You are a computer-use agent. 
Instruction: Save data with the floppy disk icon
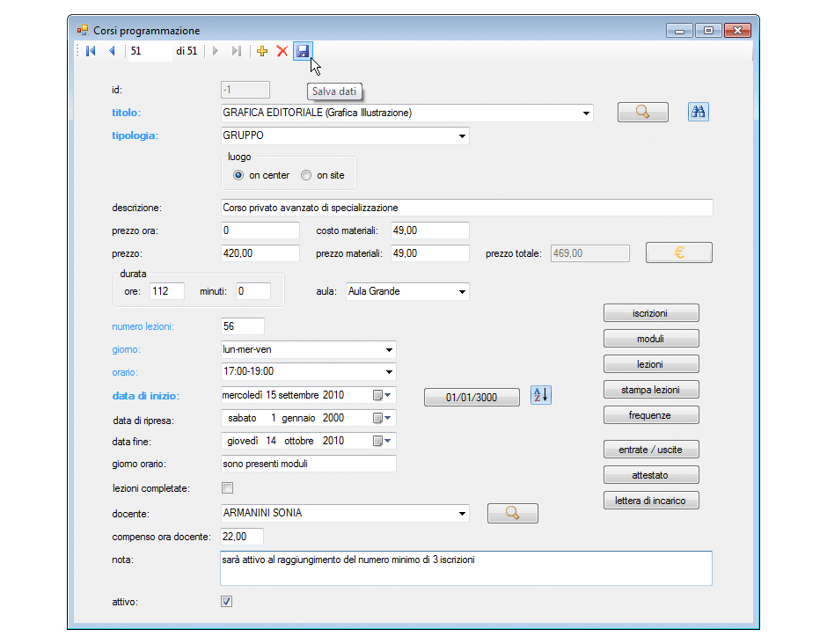coord(303,51)
